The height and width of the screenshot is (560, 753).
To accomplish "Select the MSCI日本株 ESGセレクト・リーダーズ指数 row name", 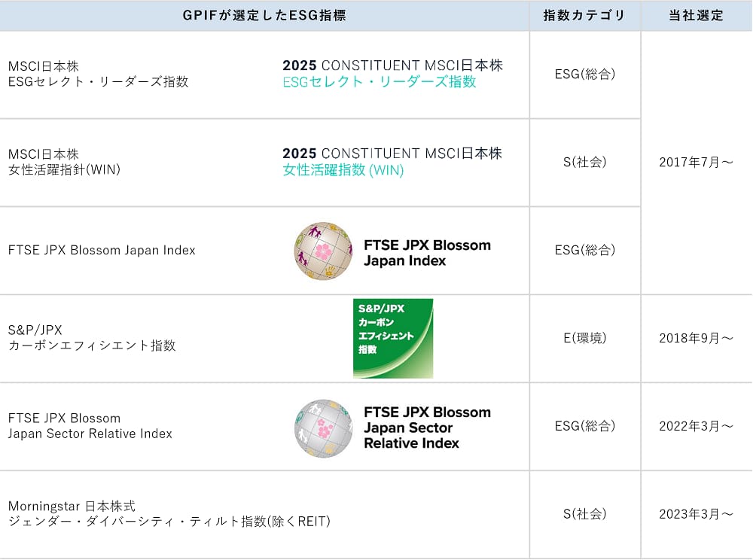I will (98, 75).
